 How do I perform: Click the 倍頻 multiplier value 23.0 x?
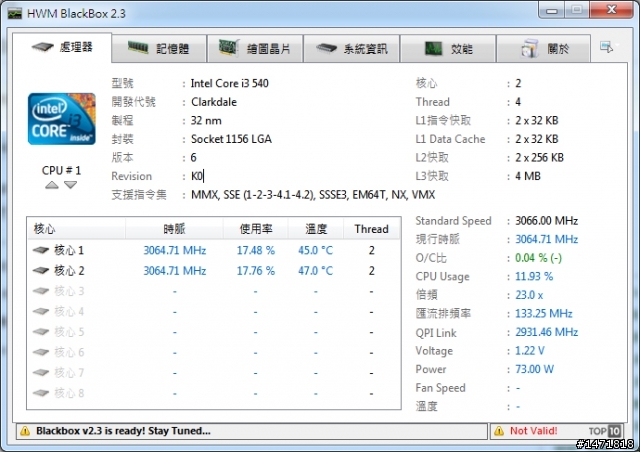(x=529, y=295)
